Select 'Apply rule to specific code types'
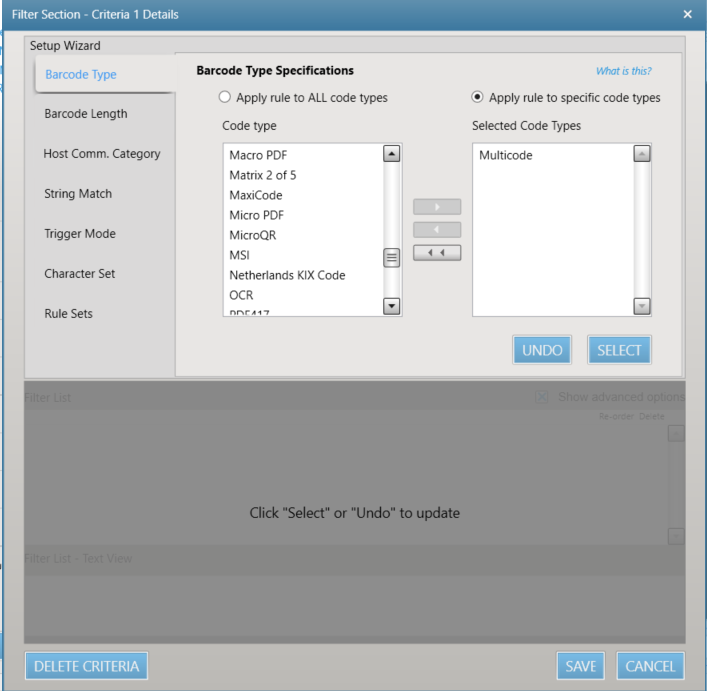 pos(477,98)
